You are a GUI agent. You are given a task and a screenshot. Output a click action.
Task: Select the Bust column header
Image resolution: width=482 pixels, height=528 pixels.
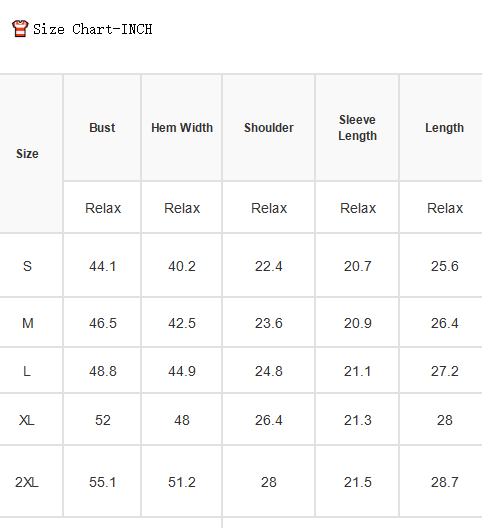click(x=102, y=128)
